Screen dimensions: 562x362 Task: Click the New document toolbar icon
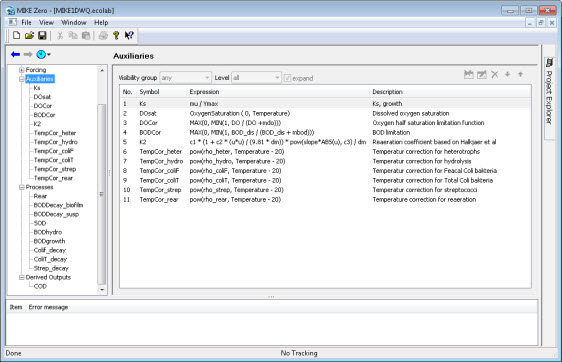[16, 35]
